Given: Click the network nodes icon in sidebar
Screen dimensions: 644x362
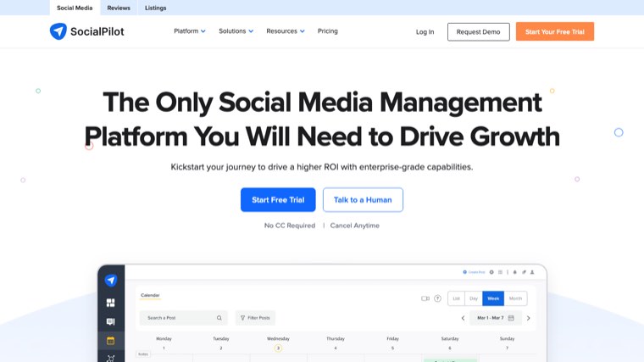Looking at the screenshot, I should pyautogui.click(x=110, y=359).
